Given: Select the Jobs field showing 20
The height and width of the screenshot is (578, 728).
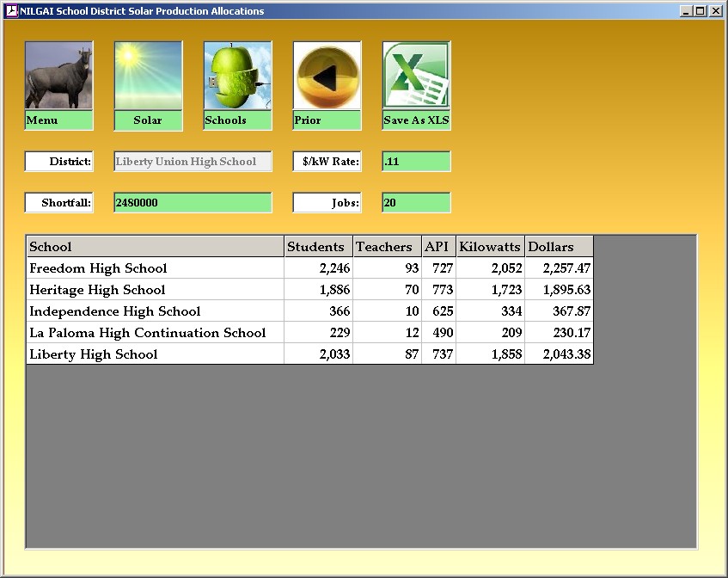Looking at the screenshot, I should pos(416,202).
